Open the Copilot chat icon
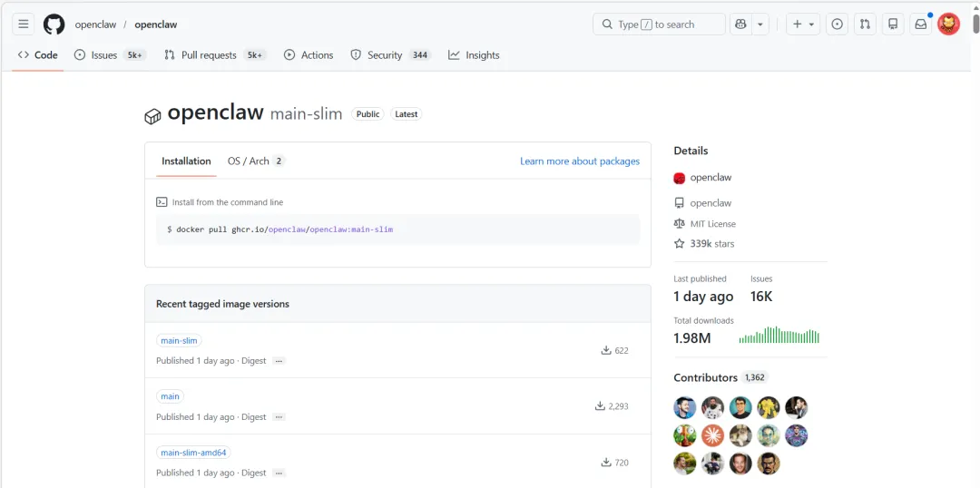Screen dimensions: 980x488 coord(740,24)
